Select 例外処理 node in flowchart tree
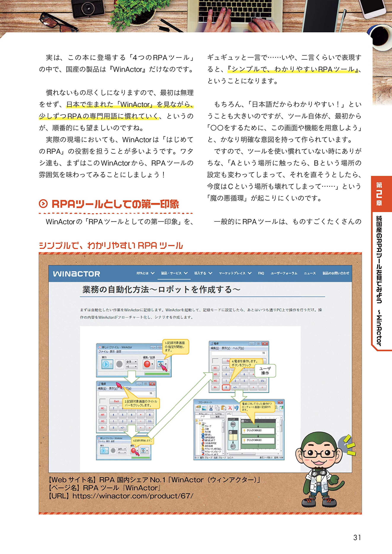This screenshot has height=554, width=392. [x=207, y=446]
